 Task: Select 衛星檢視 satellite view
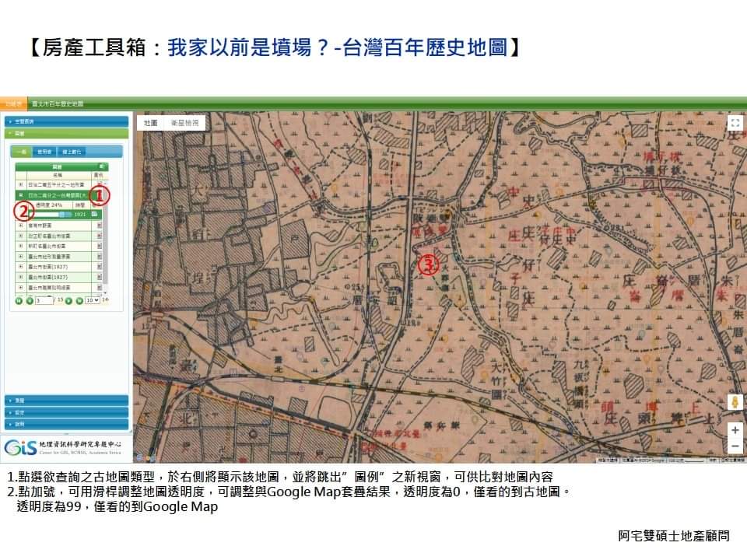pos(185,123)
